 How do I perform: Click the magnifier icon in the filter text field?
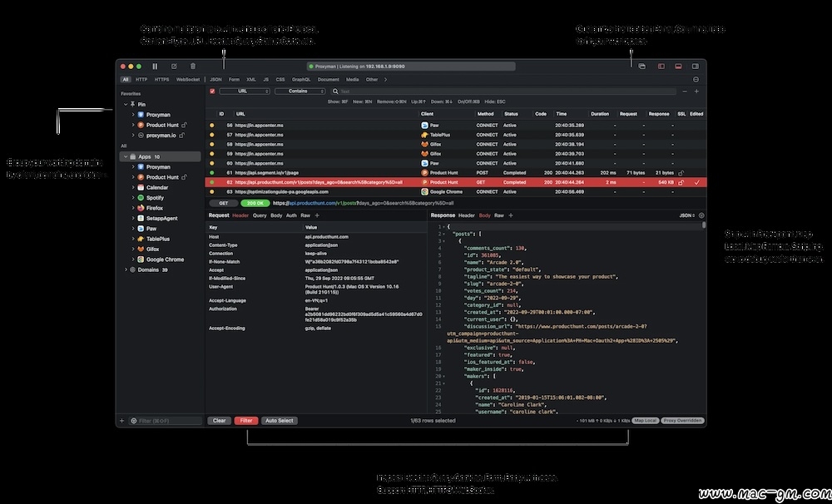335,91
